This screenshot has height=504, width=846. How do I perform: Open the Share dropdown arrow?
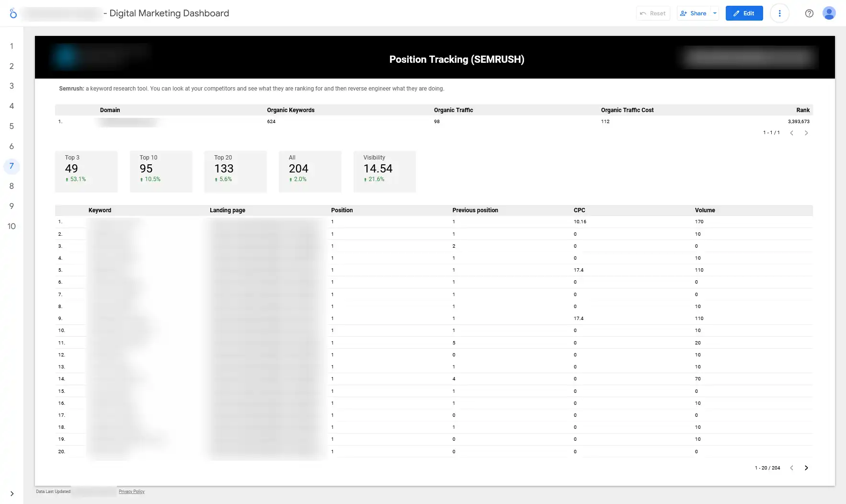[x=715, y=13]
